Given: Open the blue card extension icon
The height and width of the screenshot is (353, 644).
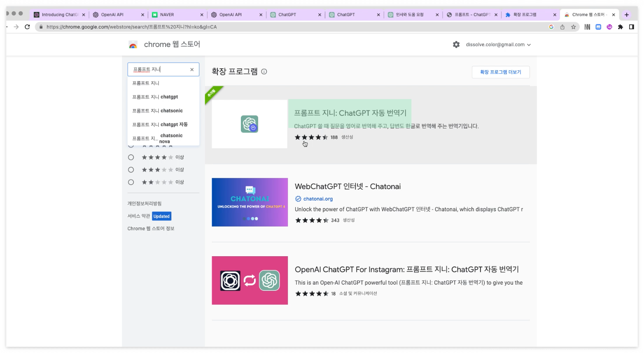Looking at the screenshot, I should pyautogui.click(x=598, y=27).
